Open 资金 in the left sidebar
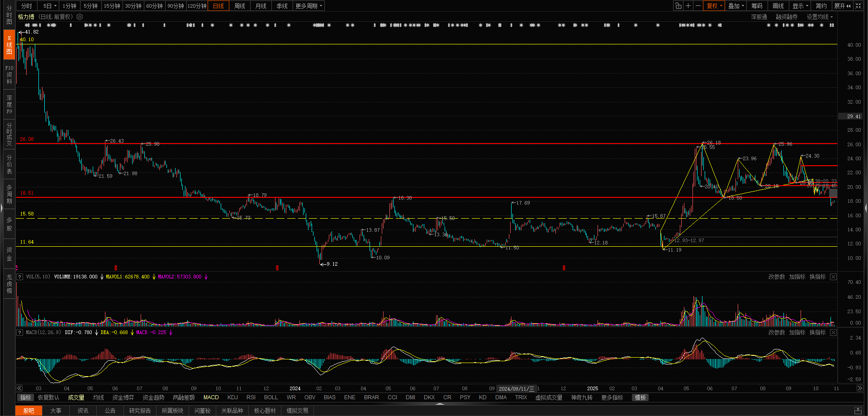868x416 pixels. pos(9,254)
